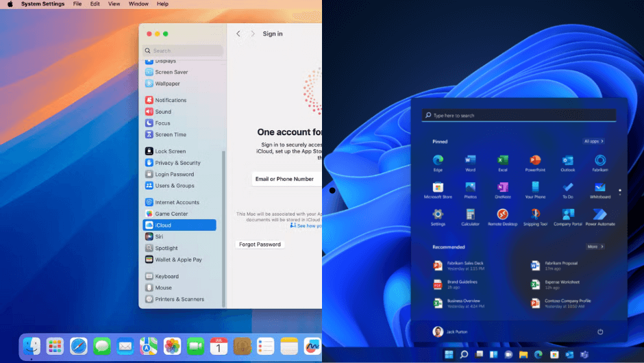Open Finder in the macOS Dock
This screenshot has width=644, height=363.
32,347
